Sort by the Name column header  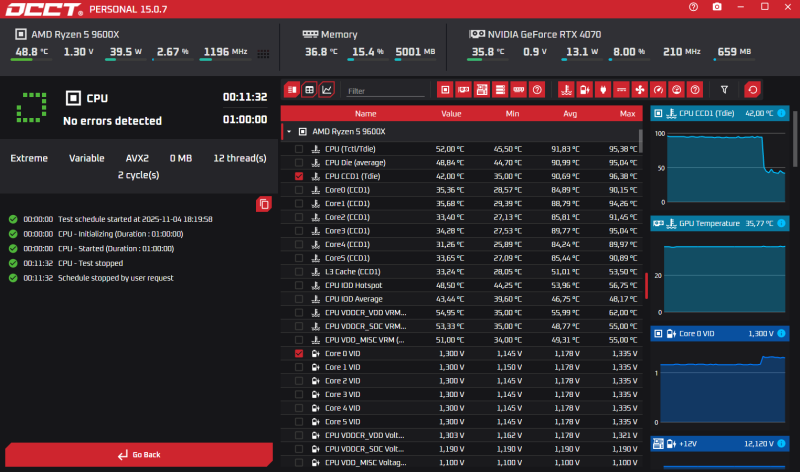pos(365,114)
